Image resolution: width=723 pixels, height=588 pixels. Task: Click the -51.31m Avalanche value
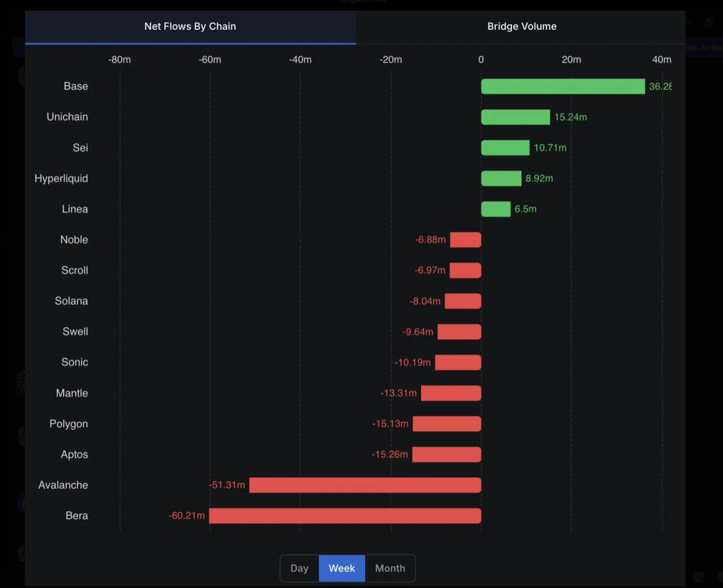(x=227, y=485)
